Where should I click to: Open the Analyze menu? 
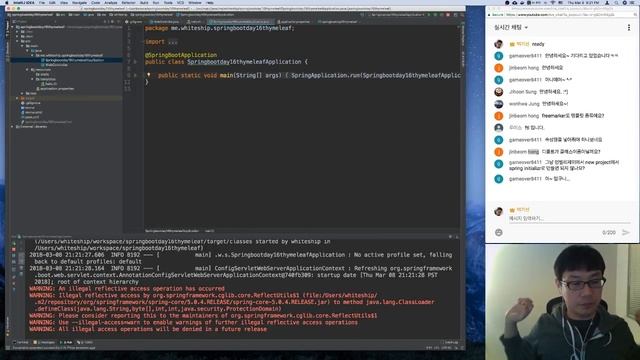coord(111,3)
